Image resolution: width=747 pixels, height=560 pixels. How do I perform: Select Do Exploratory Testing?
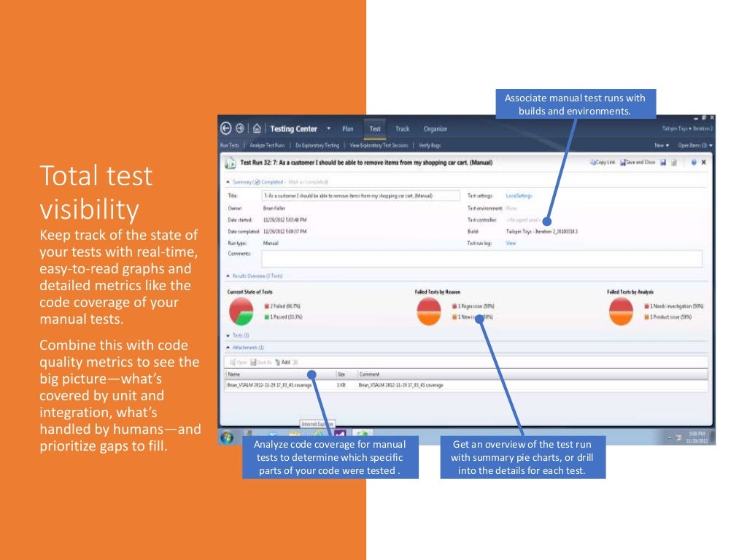317,145
